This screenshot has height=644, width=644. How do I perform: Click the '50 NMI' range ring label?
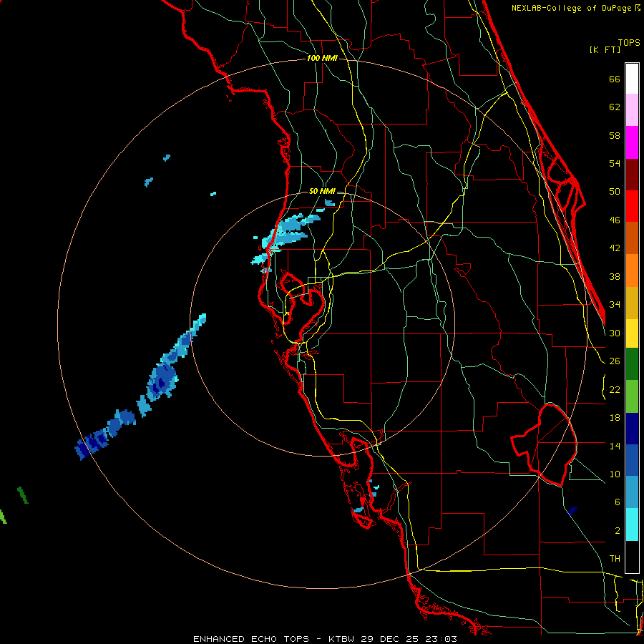point(322,191)
